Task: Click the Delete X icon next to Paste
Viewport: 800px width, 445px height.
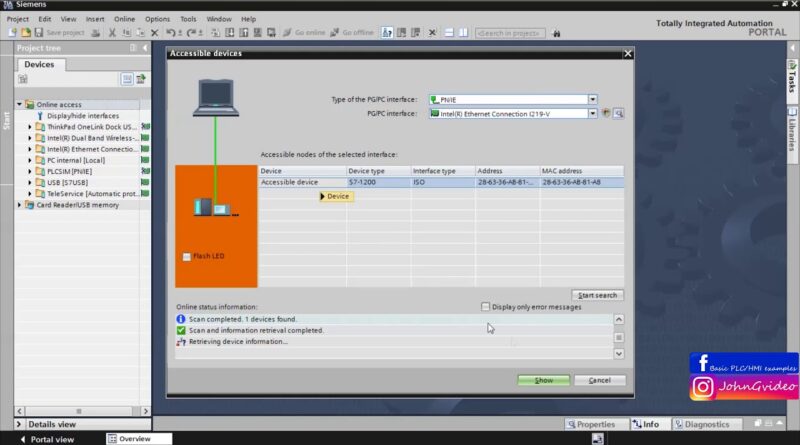Action: point(155,33)
